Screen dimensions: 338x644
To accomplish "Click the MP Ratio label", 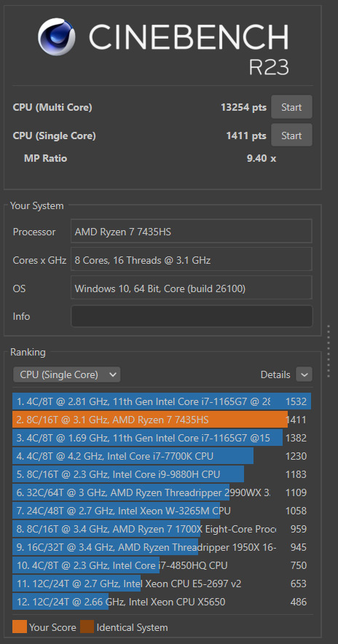I will pyautogui.click(x=46, y=158).
